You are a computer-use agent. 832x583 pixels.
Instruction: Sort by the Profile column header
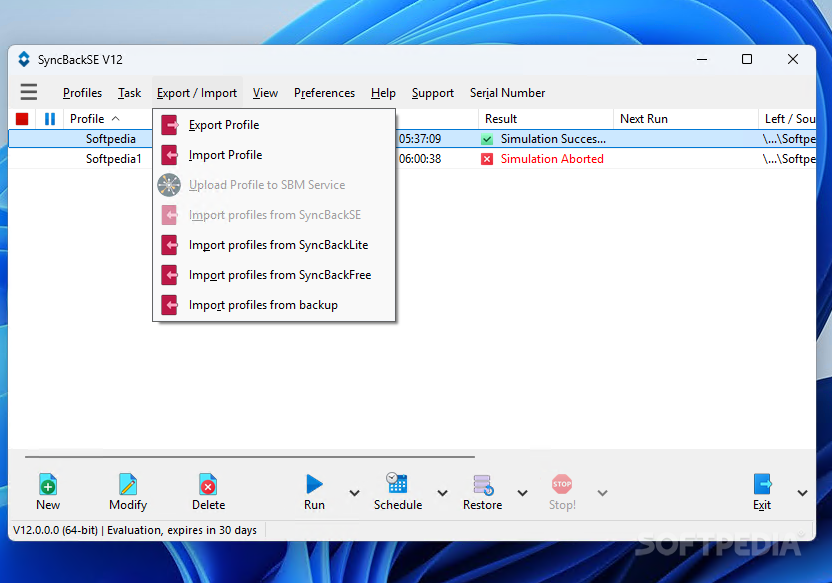(x=108, y=119)
